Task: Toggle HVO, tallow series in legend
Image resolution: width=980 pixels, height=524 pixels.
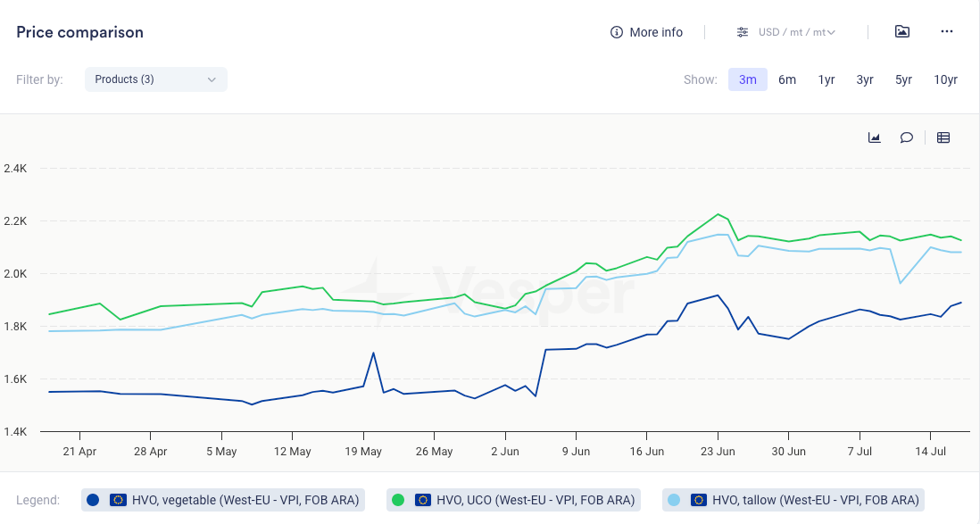Action: pyautogui.click(x=815, y=500)
